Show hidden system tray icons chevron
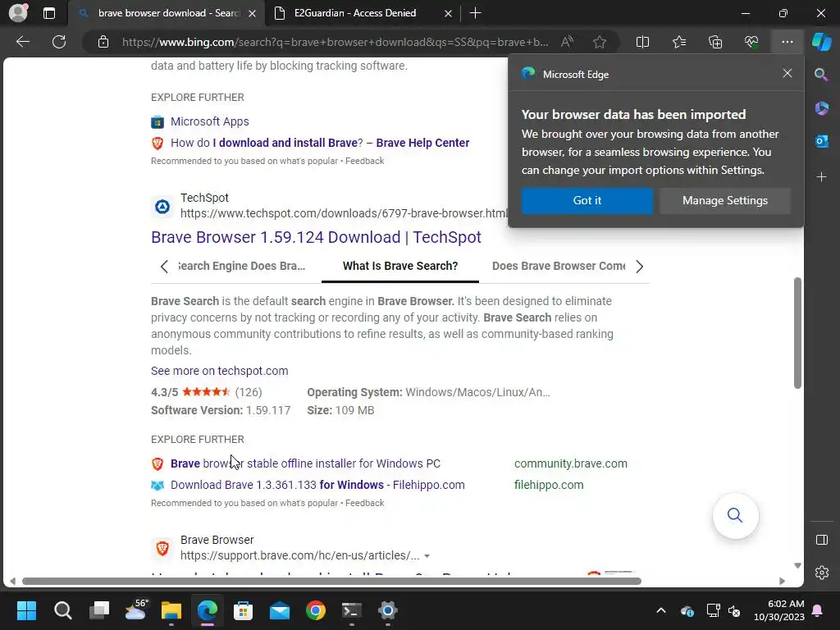This screenshot has width=840, height=630. tap(661, 610)
